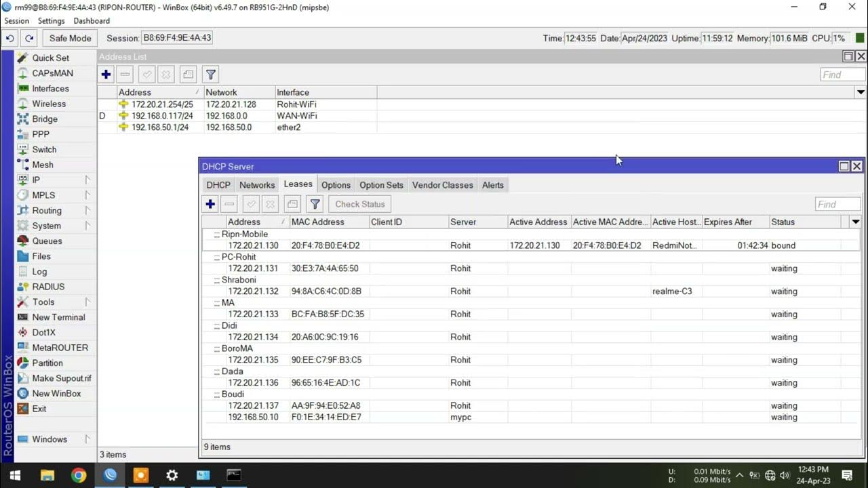Add new address in Address List
This screenshot has width=868, height=488.
pyautogui.click(x=106, y=75)
